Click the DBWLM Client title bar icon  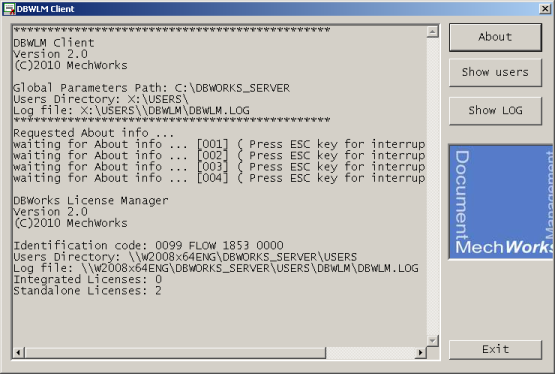point(9,9)
